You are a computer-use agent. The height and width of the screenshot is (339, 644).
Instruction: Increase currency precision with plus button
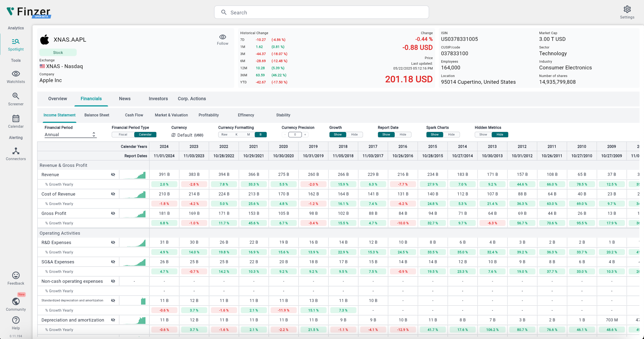click(305, 134)
